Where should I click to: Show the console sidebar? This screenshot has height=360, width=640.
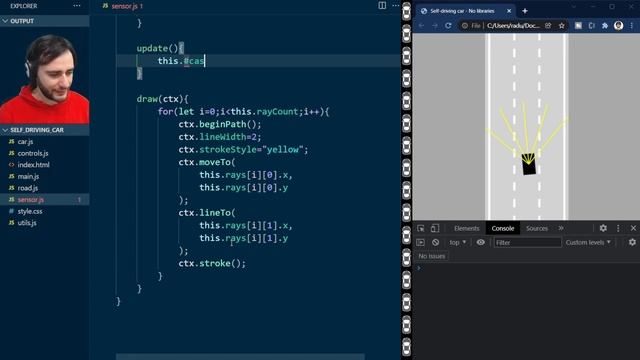[420, 242]
